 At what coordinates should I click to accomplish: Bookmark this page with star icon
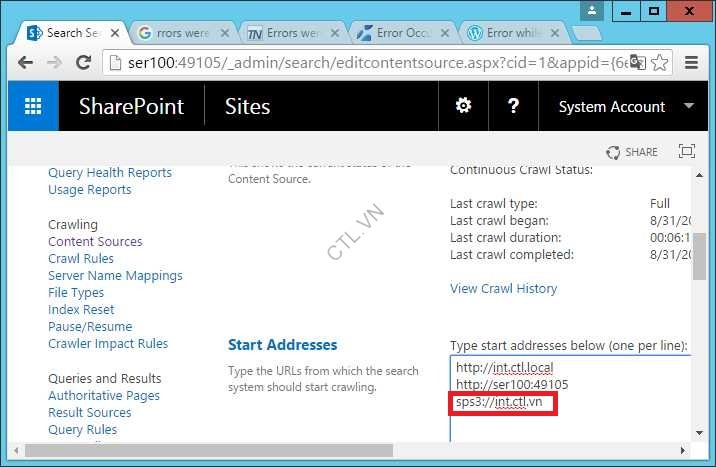coord(659,62)
